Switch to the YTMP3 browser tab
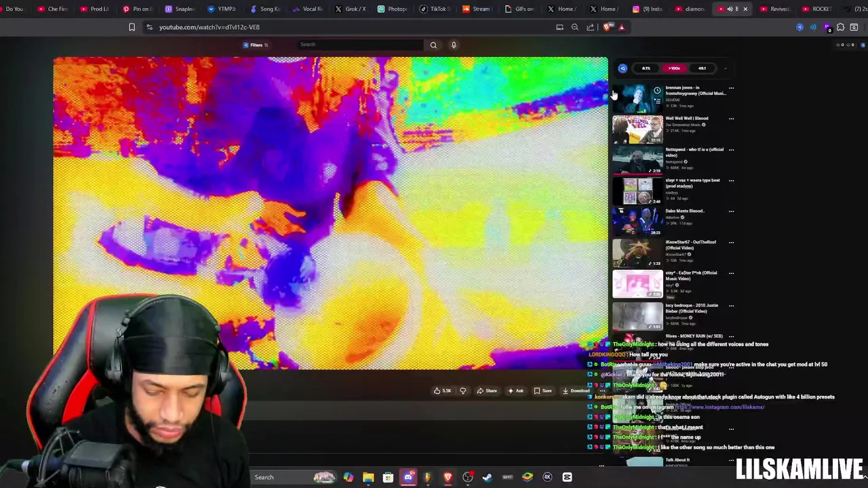 pyautogui.click(x=222, y=9)
